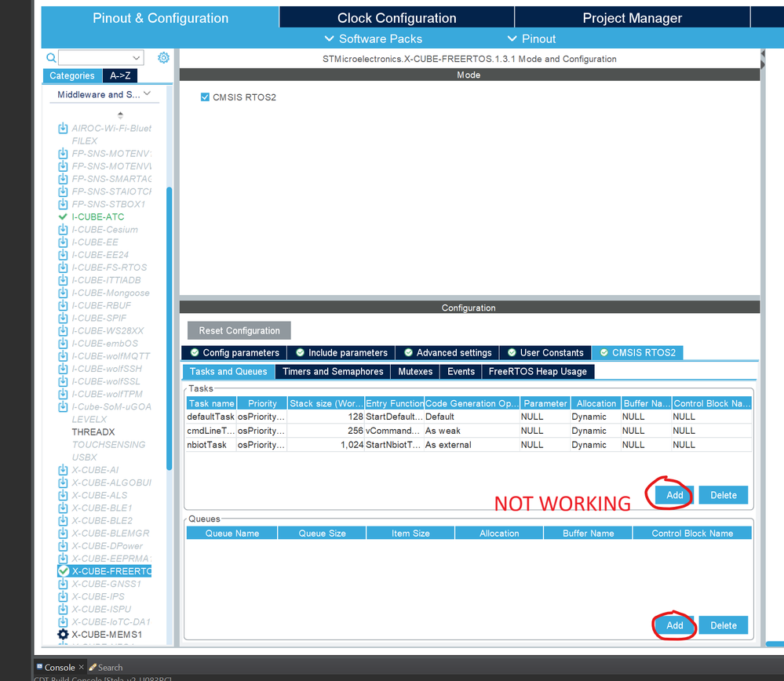Click download icon beside I-CUBE-Mongoose
This screenshot has height=681, width=784.
[63, 293]
